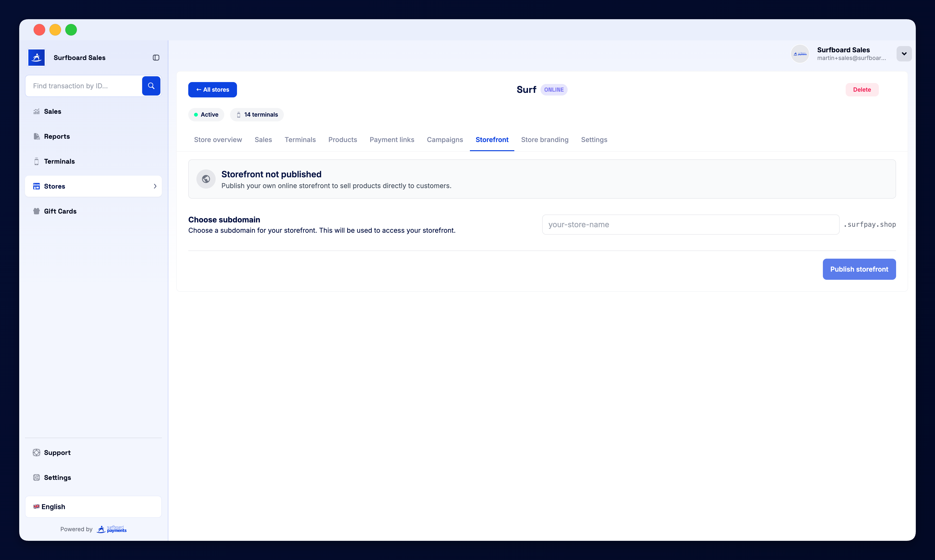
Task: Click the transaction search icon
Action: [x=151, y=86]
